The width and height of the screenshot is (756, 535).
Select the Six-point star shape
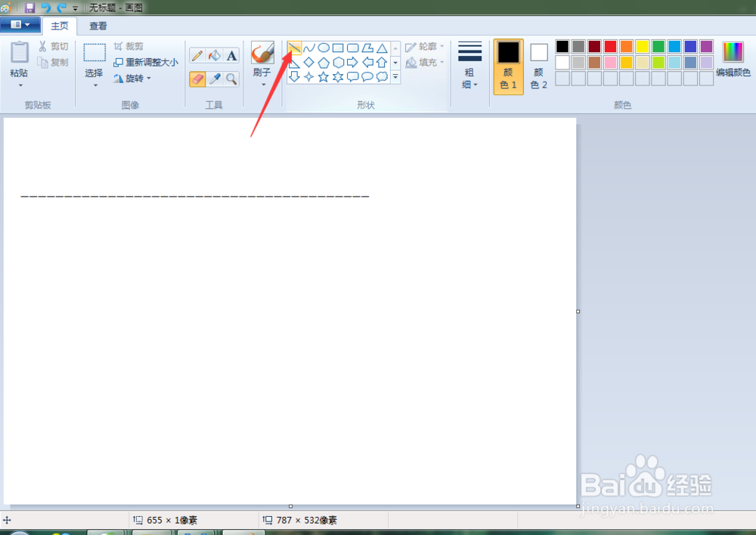click(338, 76)
